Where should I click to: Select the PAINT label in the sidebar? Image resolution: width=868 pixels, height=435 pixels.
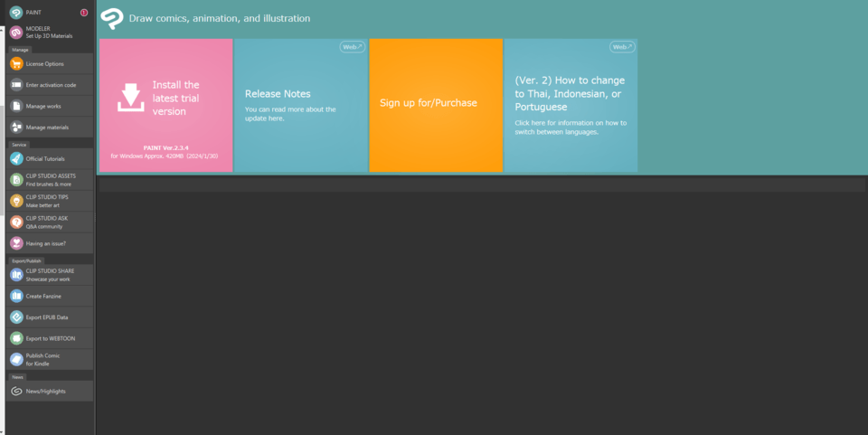pos(33,13)
